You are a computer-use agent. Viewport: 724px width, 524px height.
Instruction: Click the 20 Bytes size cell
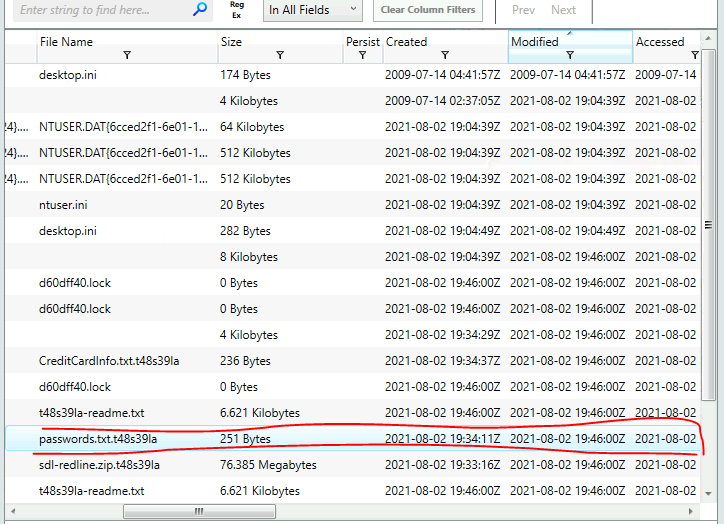click(242, 205)
